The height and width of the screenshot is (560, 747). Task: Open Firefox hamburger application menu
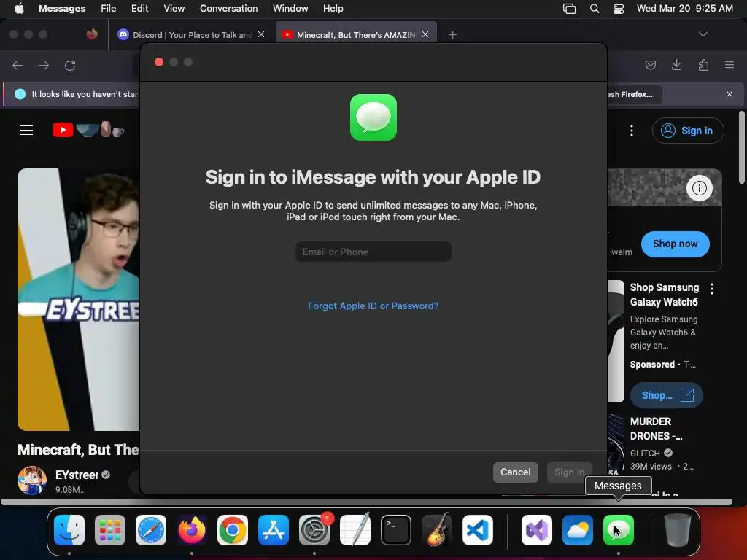729,65
